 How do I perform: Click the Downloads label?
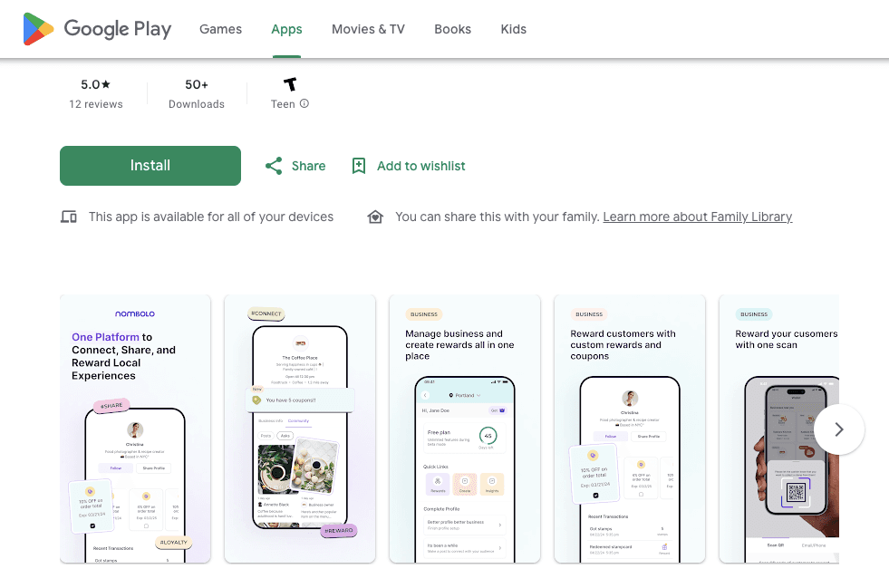pos(197,104)
